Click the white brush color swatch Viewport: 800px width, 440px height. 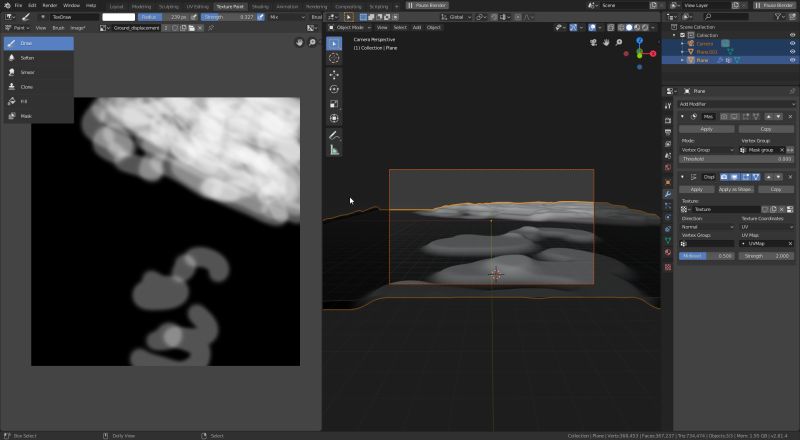pos(118,17)
